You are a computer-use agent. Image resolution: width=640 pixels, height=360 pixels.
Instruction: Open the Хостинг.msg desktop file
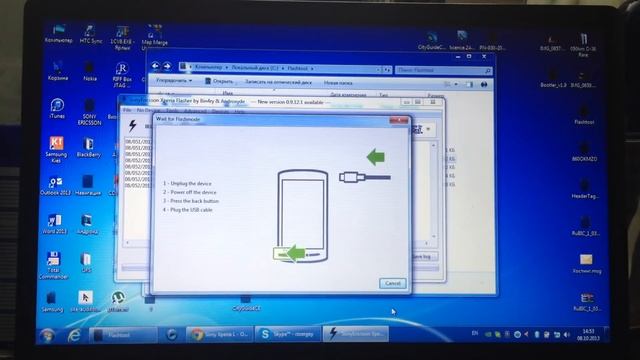click(x=587, y=263)
